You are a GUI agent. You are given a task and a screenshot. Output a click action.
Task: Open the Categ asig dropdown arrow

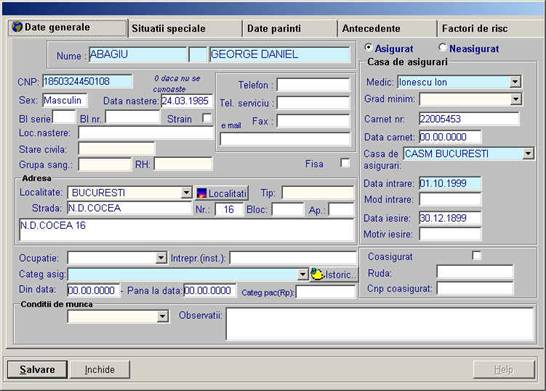303,275
